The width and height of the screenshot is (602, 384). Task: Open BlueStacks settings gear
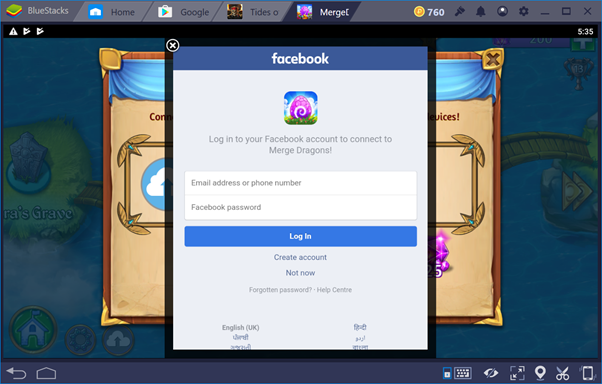[x=524, y=12]
